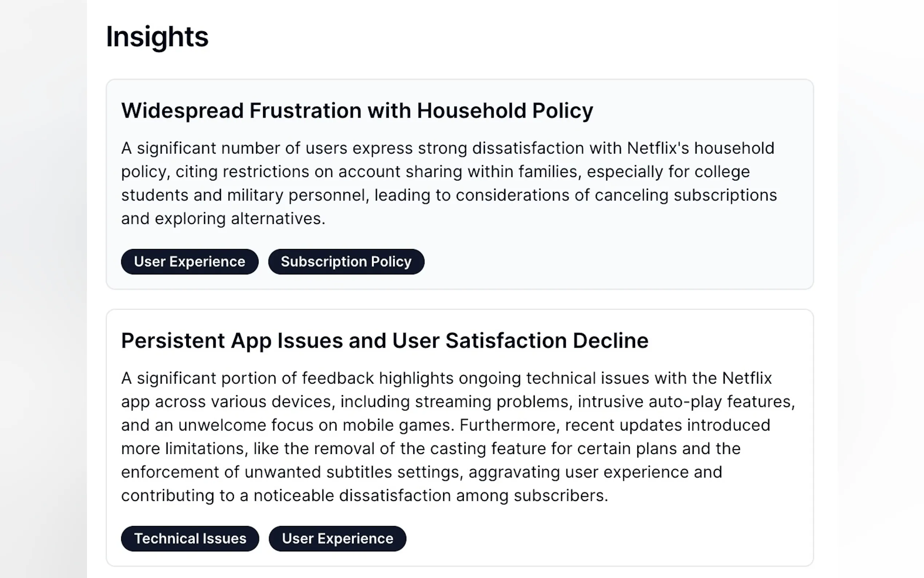Click User Experience tag on Household Policy card

(190, 262)
